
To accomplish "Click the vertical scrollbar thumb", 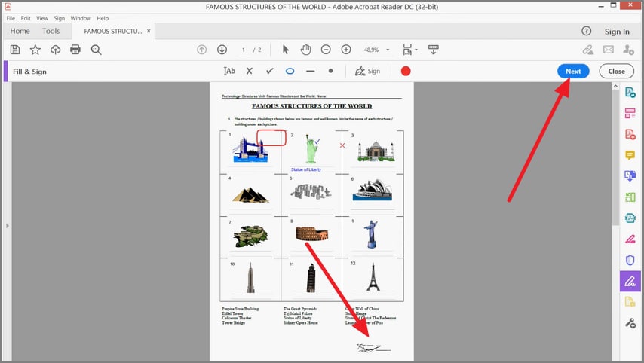I will (615, 157).
